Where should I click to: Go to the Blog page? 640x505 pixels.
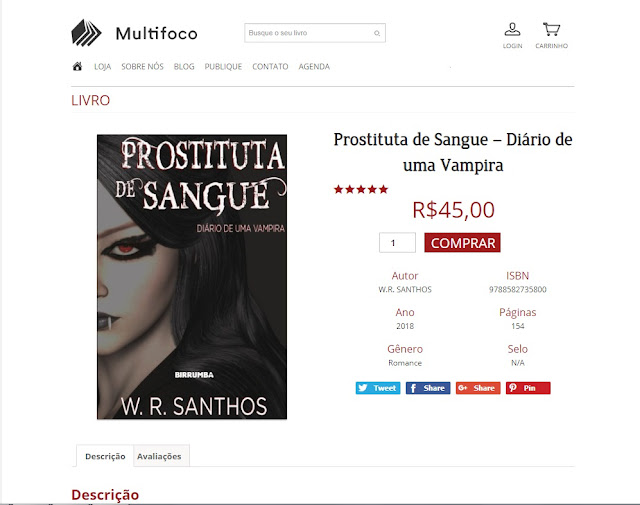pos(184,67)
